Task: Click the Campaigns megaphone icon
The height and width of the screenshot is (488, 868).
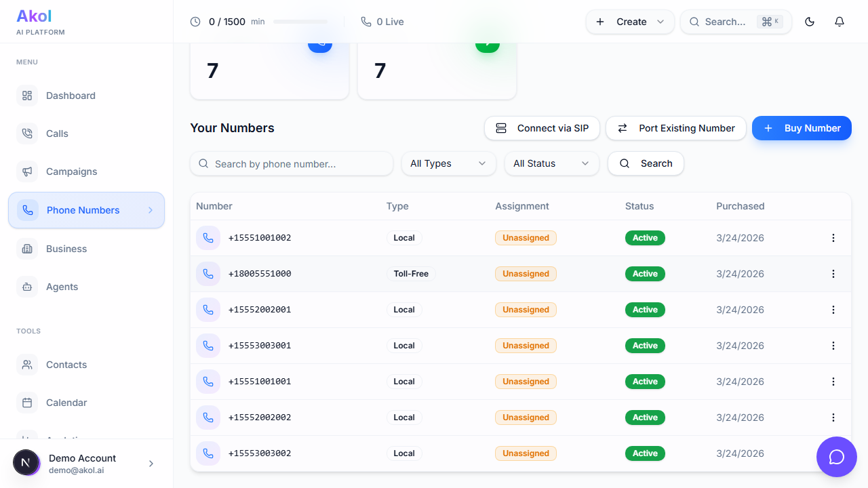Action: 27,171
